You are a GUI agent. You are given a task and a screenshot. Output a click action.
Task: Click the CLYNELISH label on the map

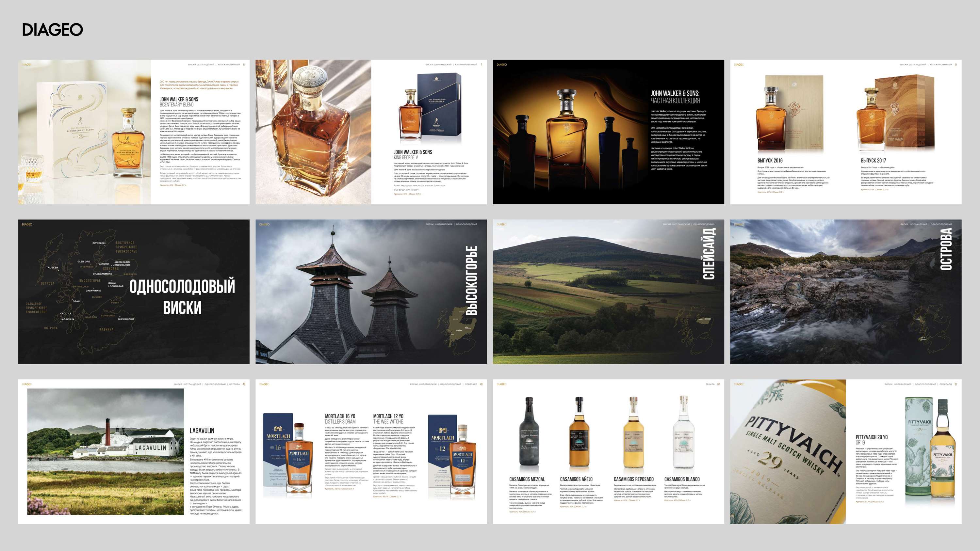tap(99, 243)
